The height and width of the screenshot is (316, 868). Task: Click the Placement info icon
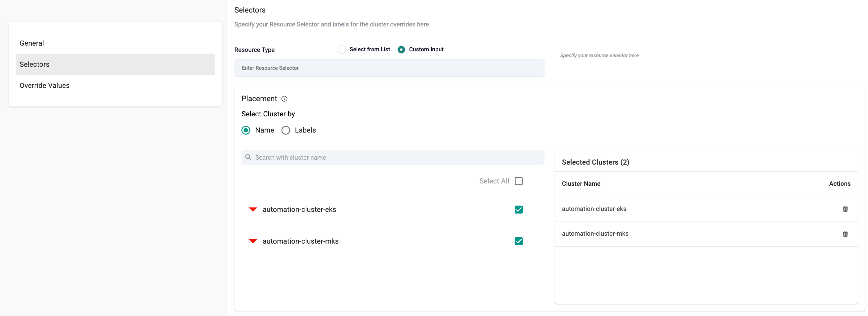pos(284,99)
